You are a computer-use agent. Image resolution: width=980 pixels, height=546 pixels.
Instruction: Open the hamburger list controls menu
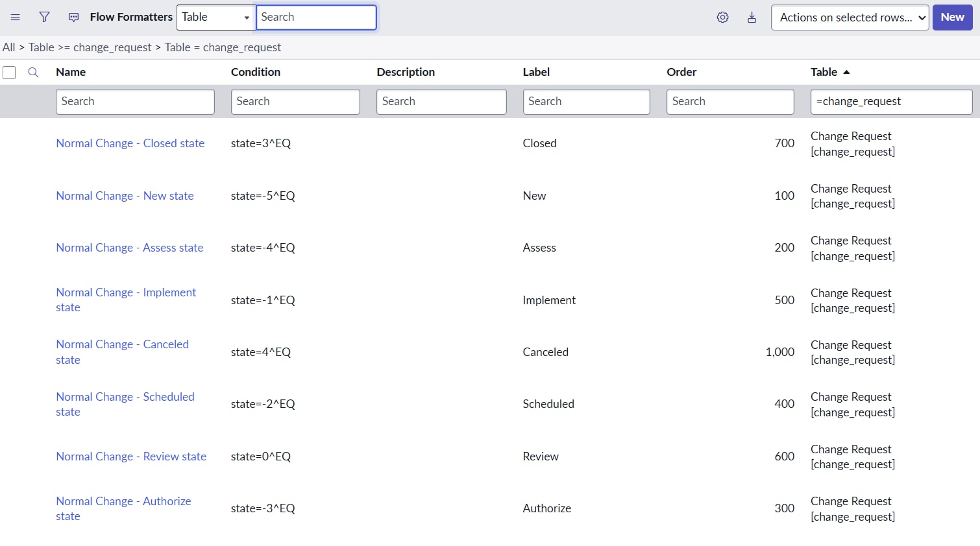[16, 18]
